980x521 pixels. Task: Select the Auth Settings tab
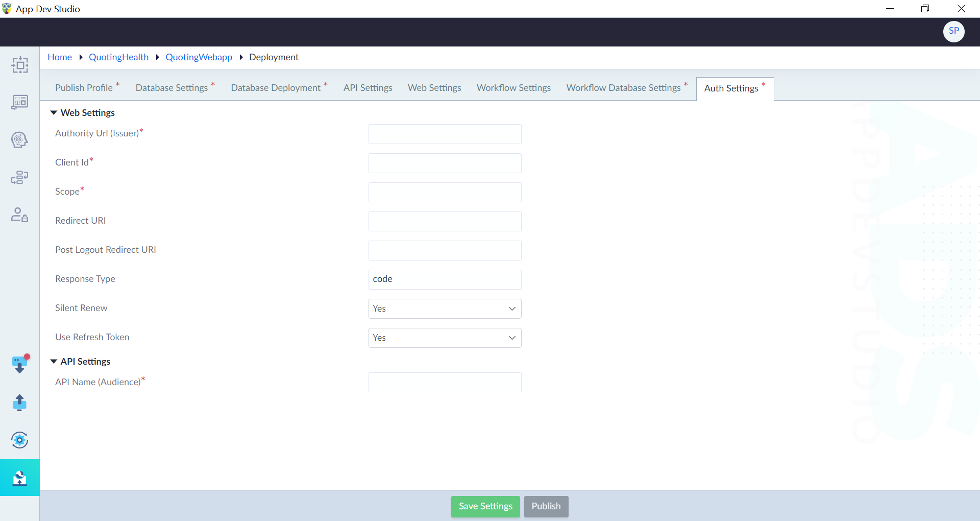[735, 88]
